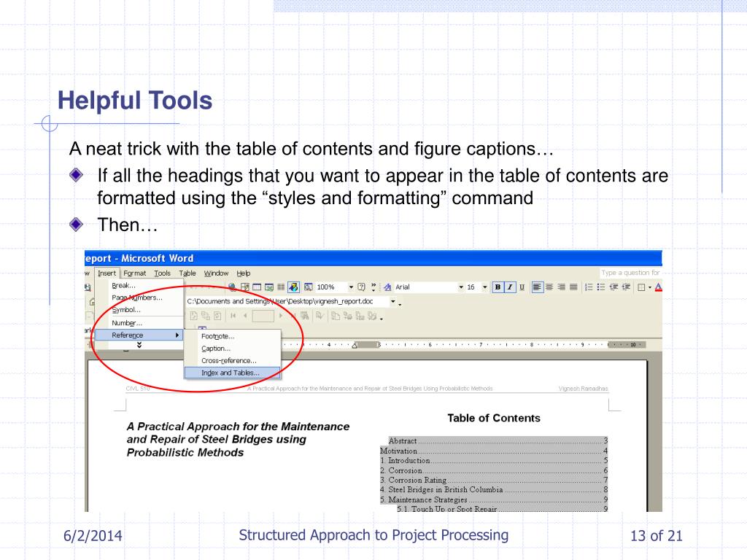Select Justify alignment
Screen dimensions: 747x560
[x=573, y=287]
